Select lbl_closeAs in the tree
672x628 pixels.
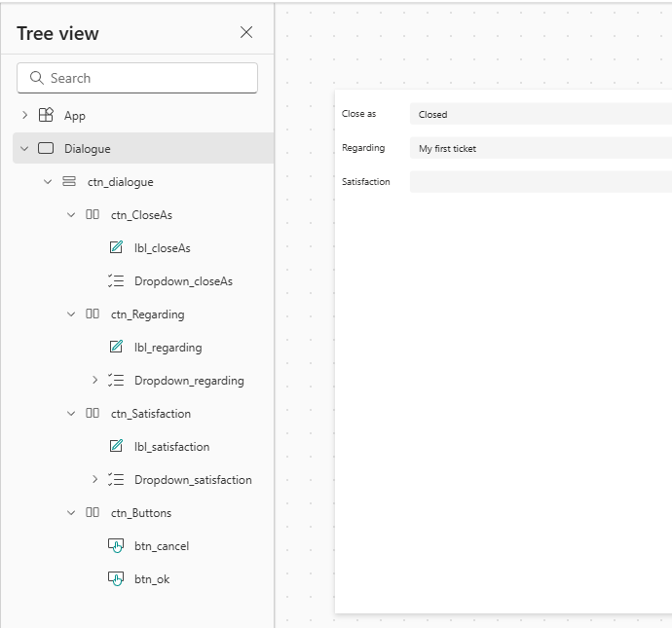click(x=162, y=248)
